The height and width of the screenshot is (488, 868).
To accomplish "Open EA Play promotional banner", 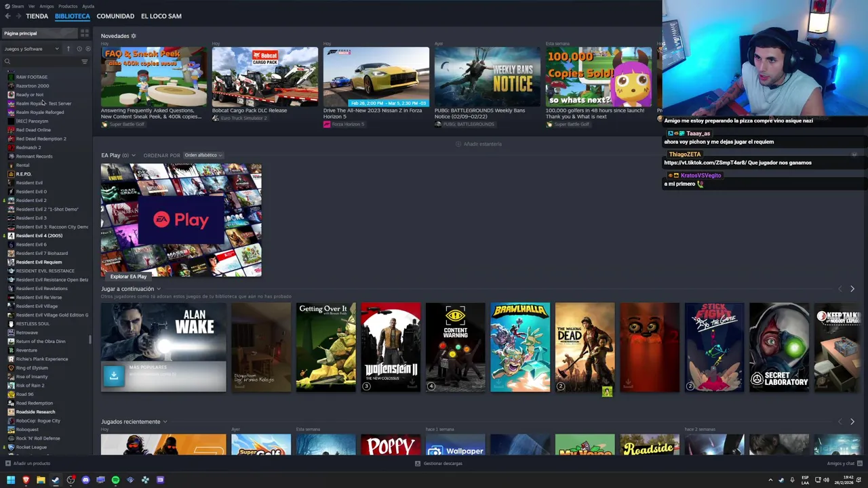I will tap(181, 220).
